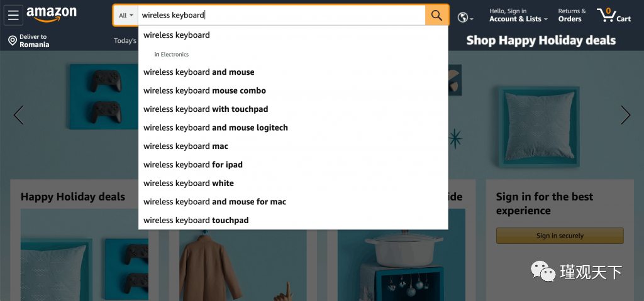Click the Amazon logo
Image resolution: width=644 pixels, height=301 pixels.
pyautogui.click(x=52, y=14)
